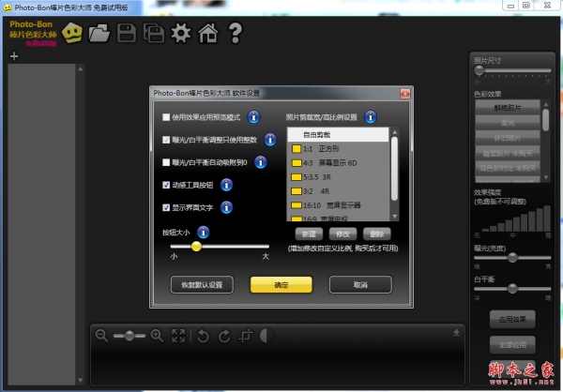The image size is (563, 392).
Task: Select the crop tool icon
Action: pyautogui.click(x=246, y=336)
